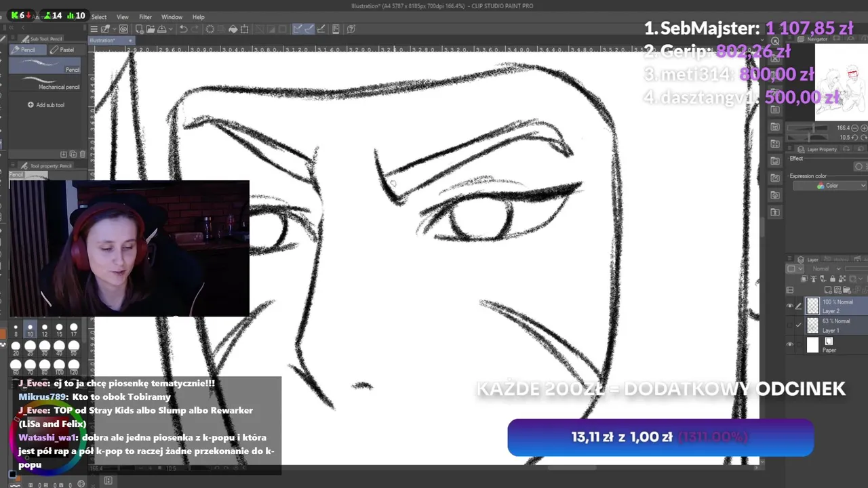Click the Navigator canvas thumbnail
This screenshot has width=868, height=488.
click(841, 81)
